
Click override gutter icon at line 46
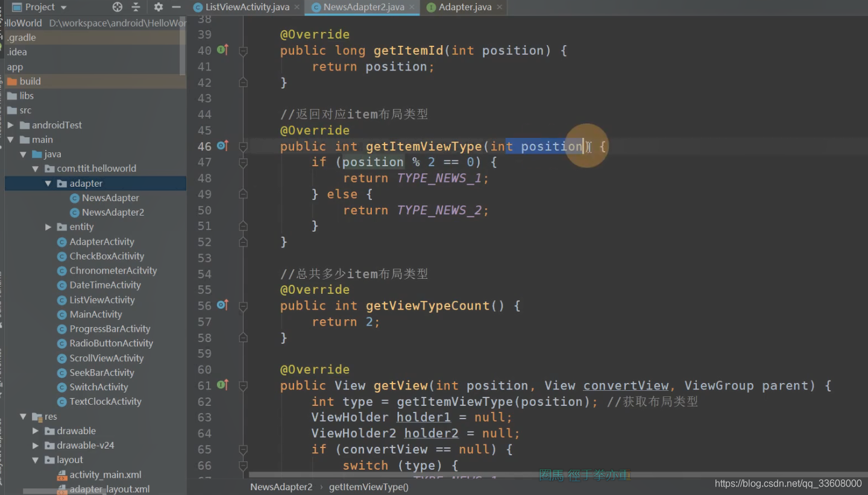222,146
